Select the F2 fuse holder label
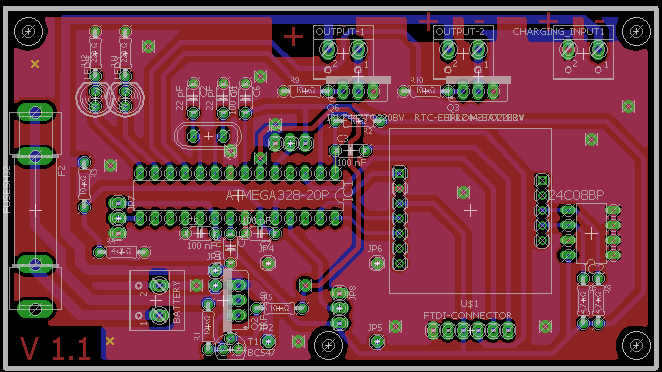Viewport: 662px width, 372px height. tap(62, 171)
